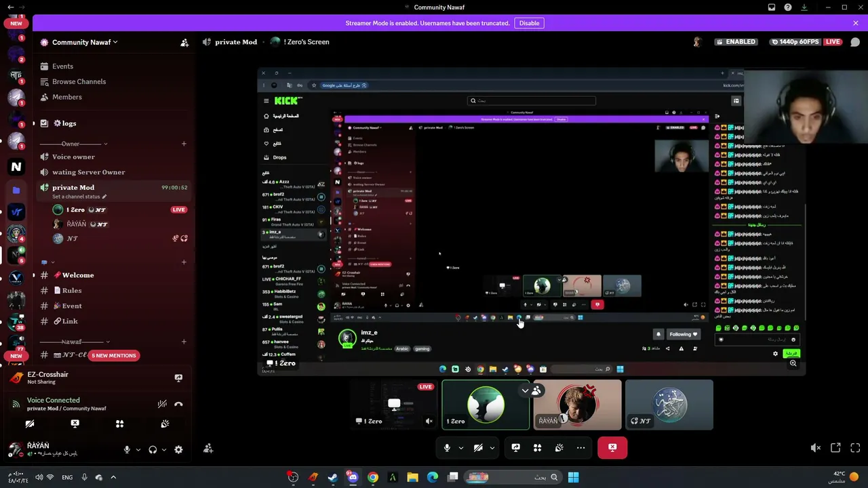Open the Windows Start menu

(574, 477)
